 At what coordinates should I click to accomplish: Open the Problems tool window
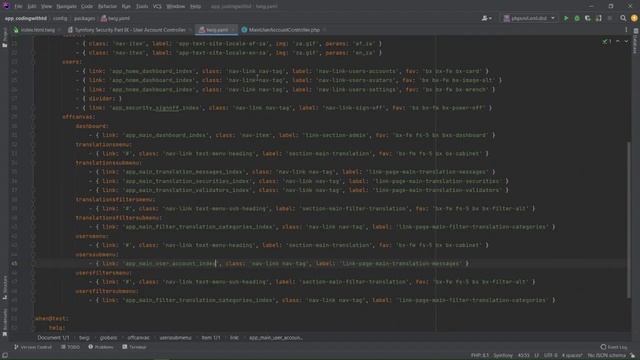(x=101, y=347)
